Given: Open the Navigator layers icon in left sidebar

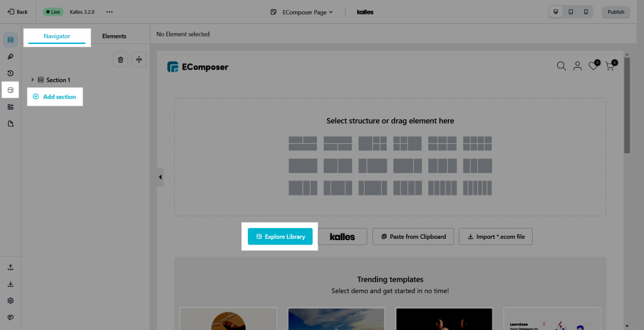Looking at the screenshot, I should pyautogui.click(x=11, y=40).
